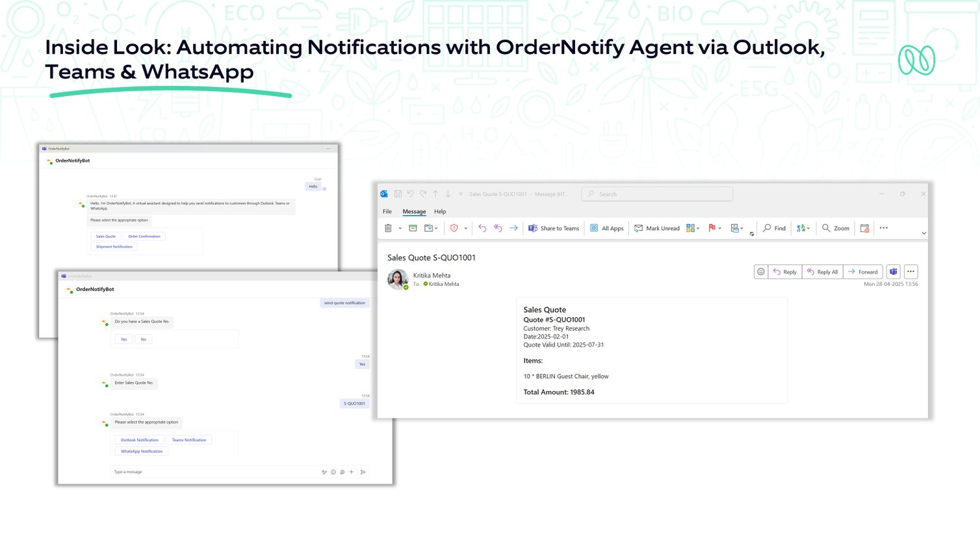Go to next item with down arrow
The height and width of the screenshot is (551, 980).
tap(448, 194)
